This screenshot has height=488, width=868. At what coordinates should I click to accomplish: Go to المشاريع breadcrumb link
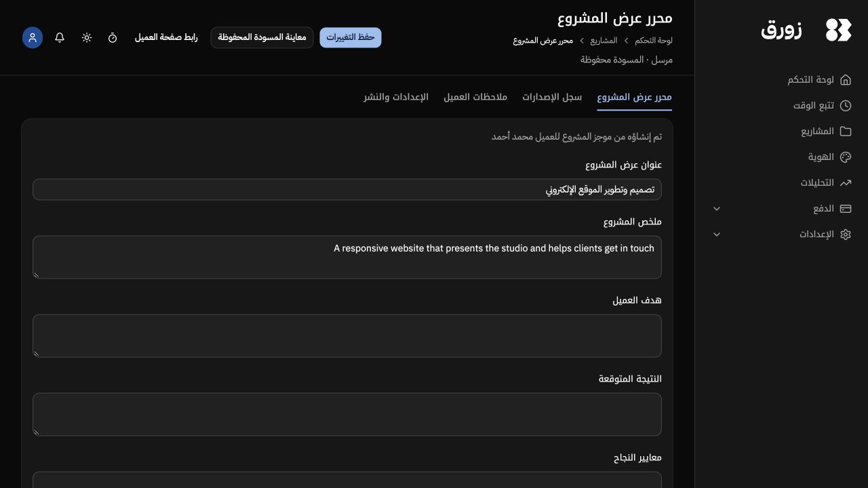click(x=604, y=41)
